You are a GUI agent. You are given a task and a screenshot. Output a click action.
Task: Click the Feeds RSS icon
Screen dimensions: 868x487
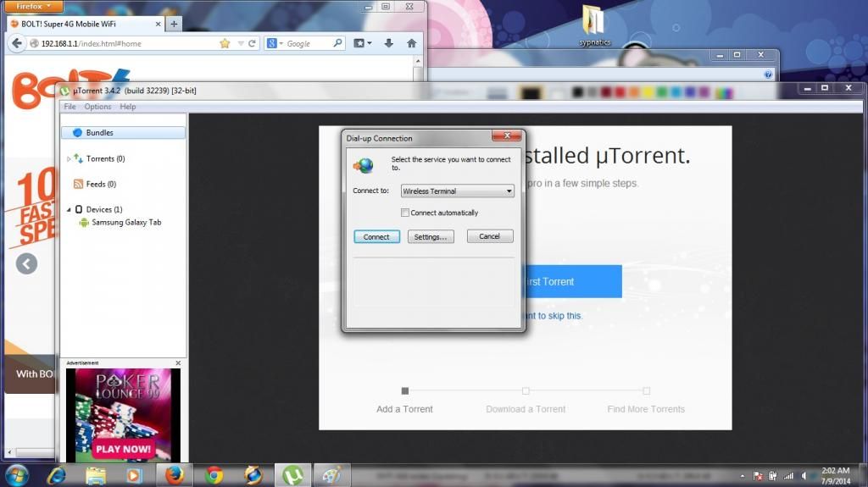click(x=78, y=185)
